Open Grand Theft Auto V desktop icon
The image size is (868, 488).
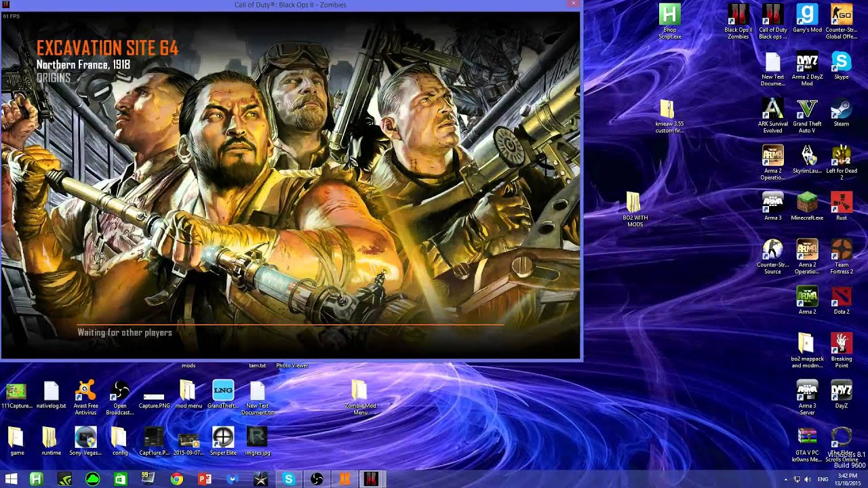[x=807, y=115]
